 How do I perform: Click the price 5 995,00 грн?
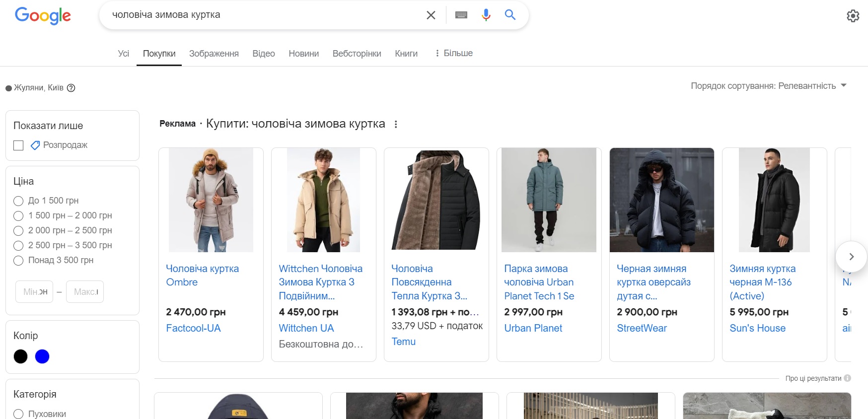point(759,312)
